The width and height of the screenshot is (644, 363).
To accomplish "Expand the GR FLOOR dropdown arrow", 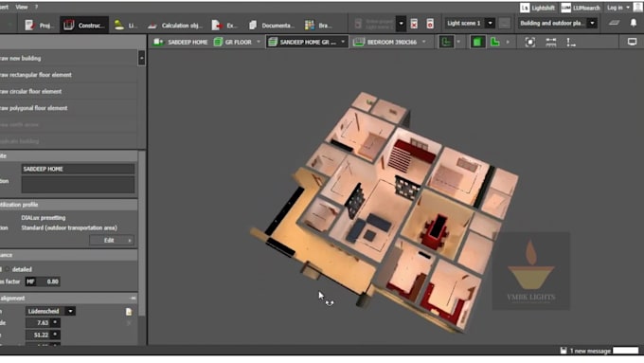I will pos(259,42).
